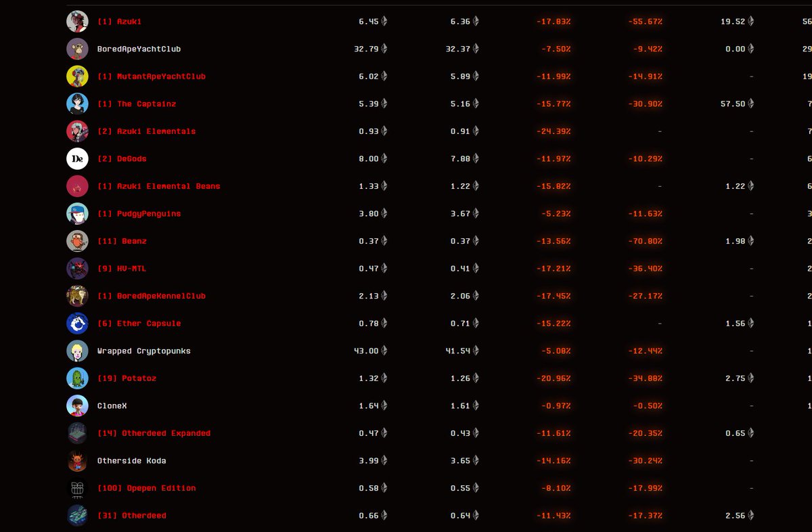
Task: Go to [9] HV-MTL collection
Action: (122, 269)
